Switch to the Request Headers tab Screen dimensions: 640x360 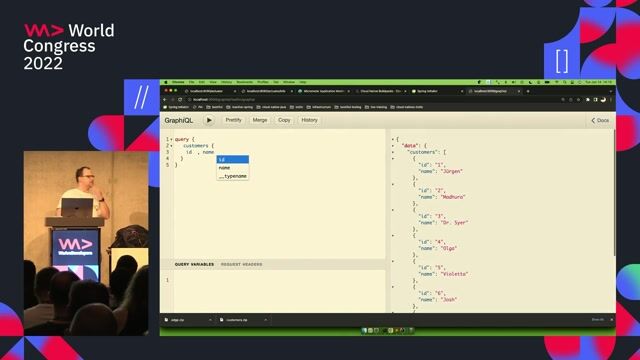pos(242,264)
